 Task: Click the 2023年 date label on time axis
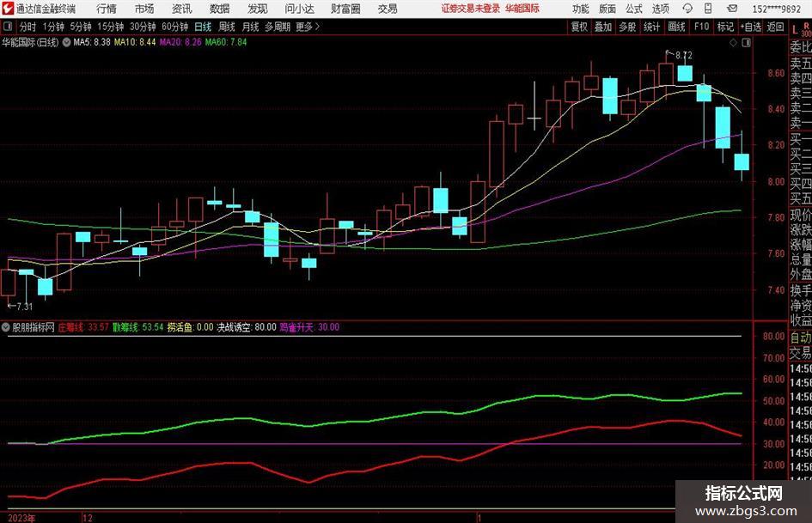21,518
